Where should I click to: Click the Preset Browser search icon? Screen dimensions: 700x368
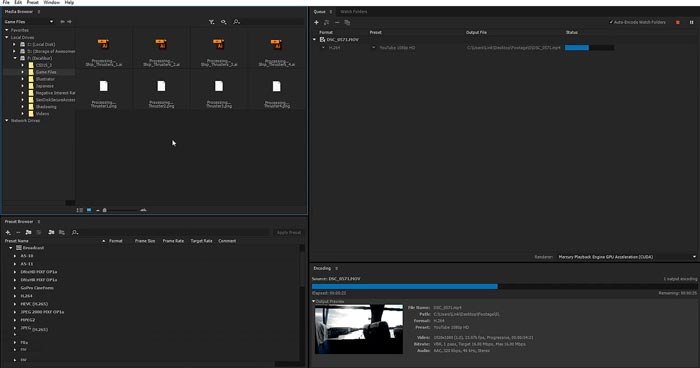[x=75, y=232]
